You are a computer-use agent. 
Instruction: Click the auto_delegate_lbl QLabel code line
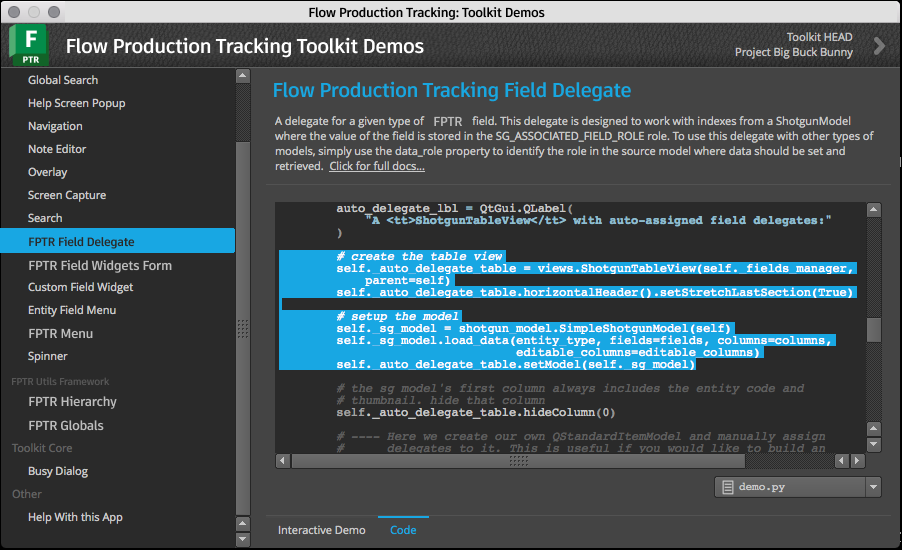(454, 208)
